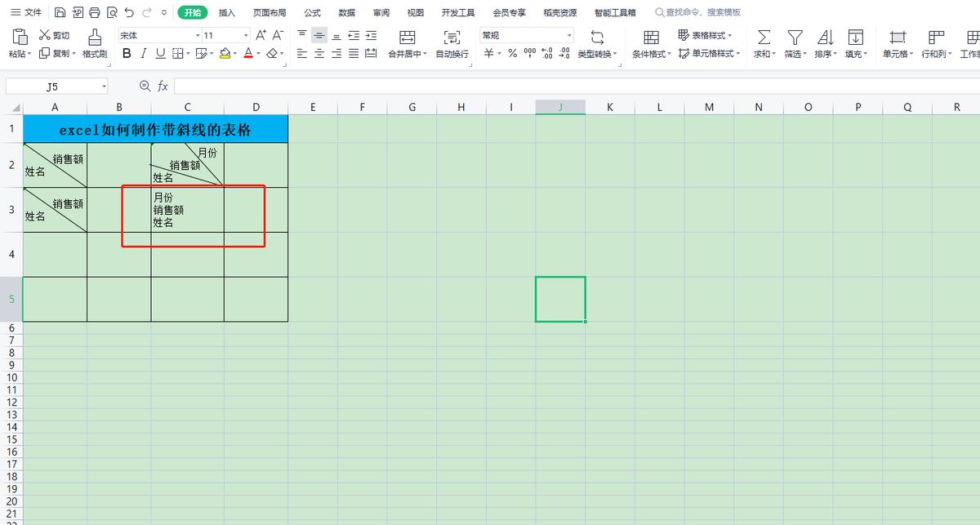Screen dimensions: 980x525
Task: Click the Sort A-Z icon
Action: coord(825,37)
